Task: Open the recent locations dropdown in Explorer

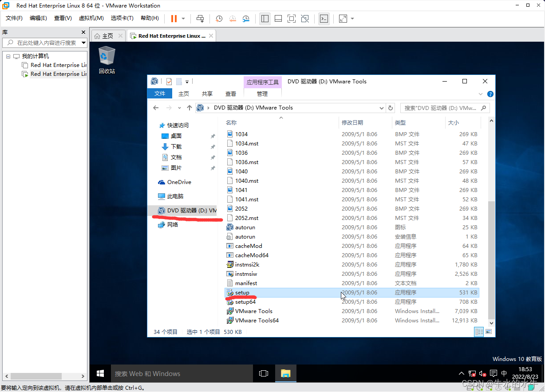Action: (179, 108)
